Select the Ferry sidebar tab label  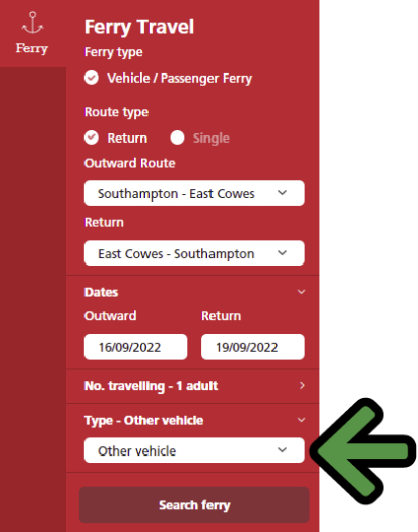click(32, 48)
